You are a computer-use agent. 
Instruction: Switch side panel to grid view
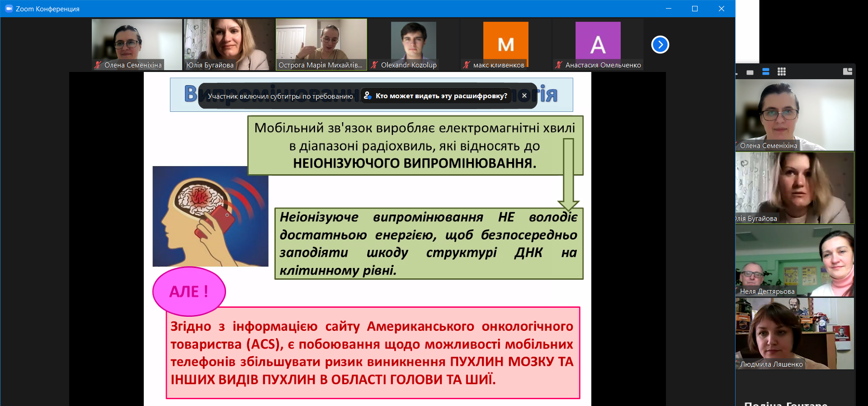pyautogui.click(x=782, y=72)
